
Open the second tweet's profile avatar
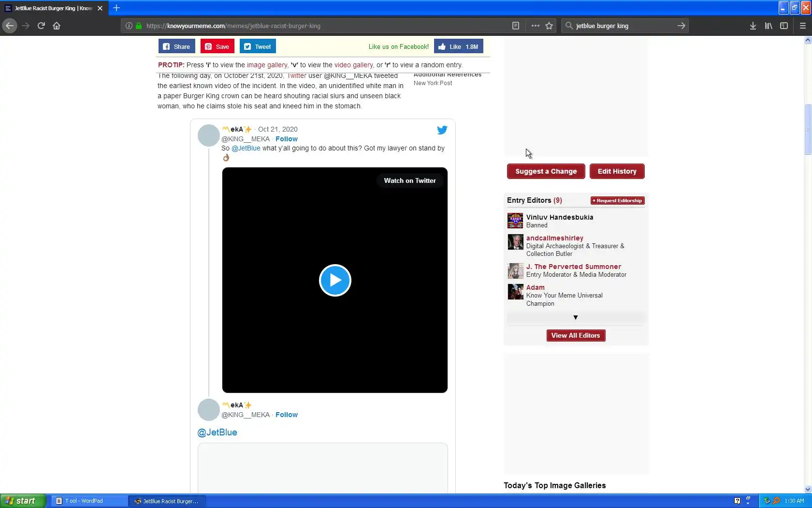coord(209,410)
